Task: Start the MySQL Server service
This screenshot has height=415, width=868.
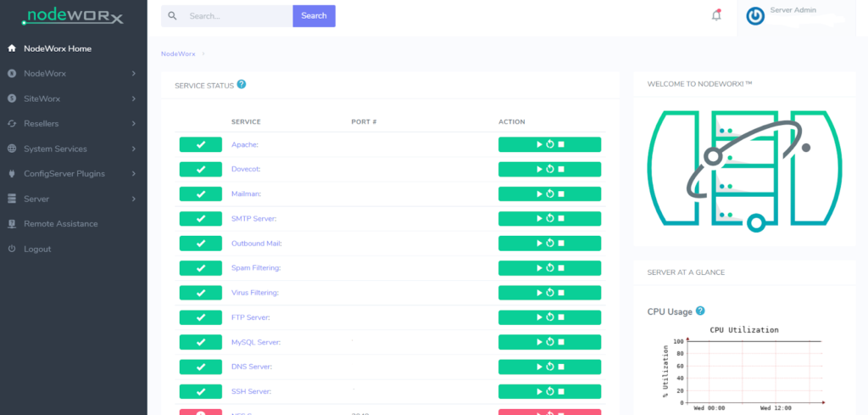Action: tap(539, 342)
